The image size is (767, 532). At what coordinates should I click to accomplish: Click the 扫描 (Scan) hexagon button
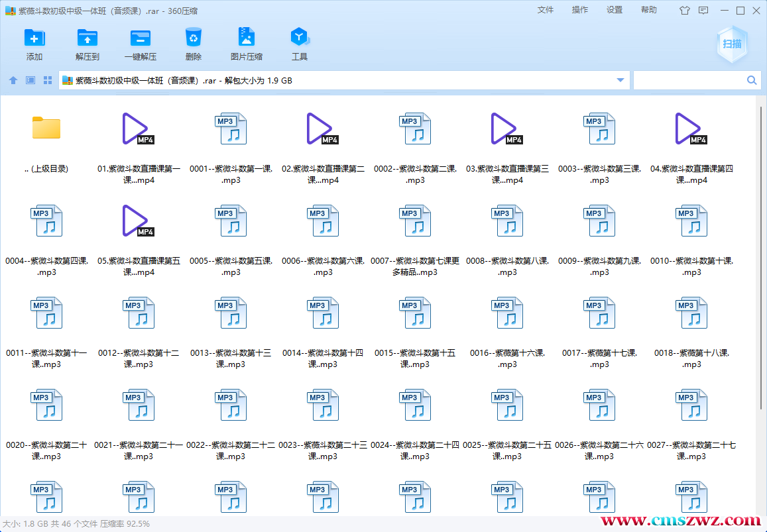click(x=733, y=44)
